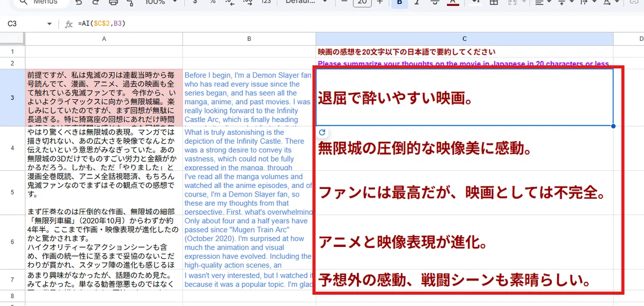Select row 4 header
This screenshot has width=644, height=306.
[x=12, y=148]
